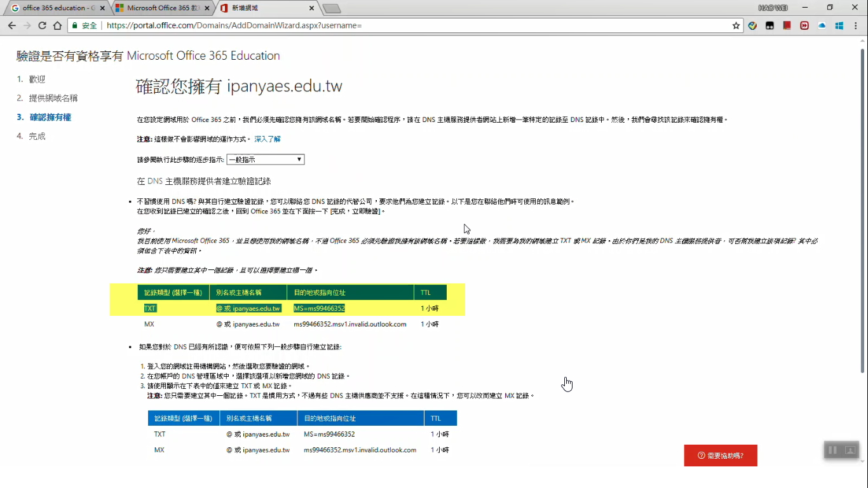This screenshot has width=868, height=488.
Task: Switch to the office 365 education tab
Action: tap(57, 8)
